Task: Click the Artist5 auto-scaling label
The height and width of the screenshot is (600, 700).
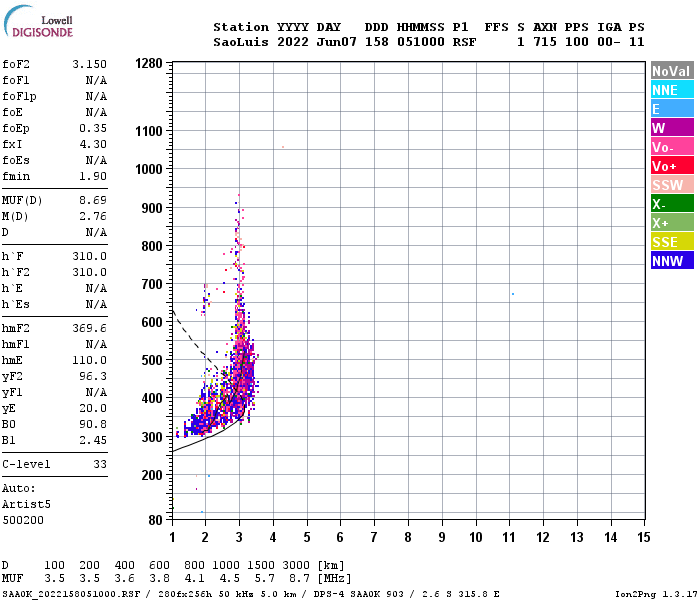Action: [26, 504]
